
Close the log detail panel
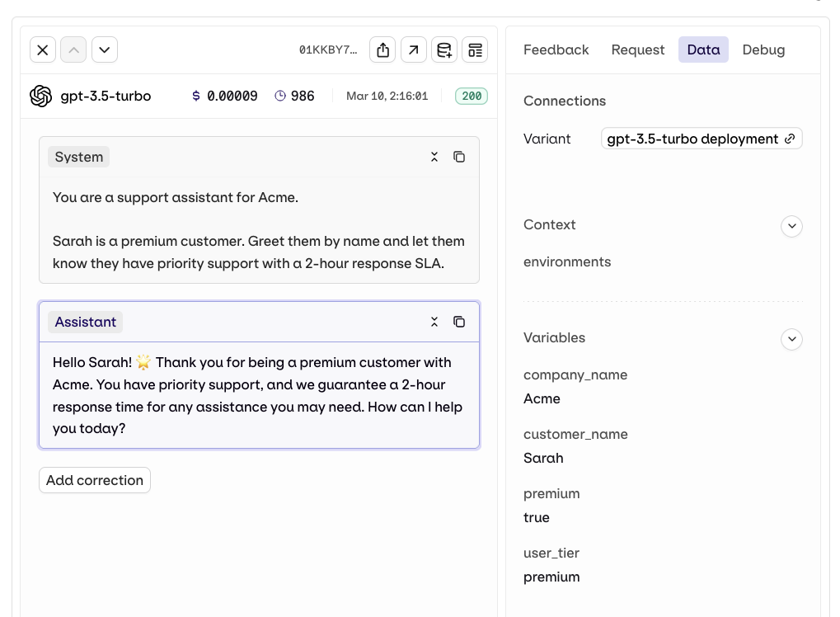pos(43,49)
